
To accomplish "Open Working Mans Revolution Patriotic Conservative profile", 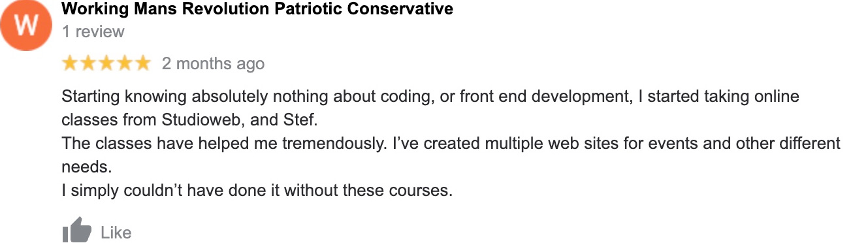I will [257, 9].
